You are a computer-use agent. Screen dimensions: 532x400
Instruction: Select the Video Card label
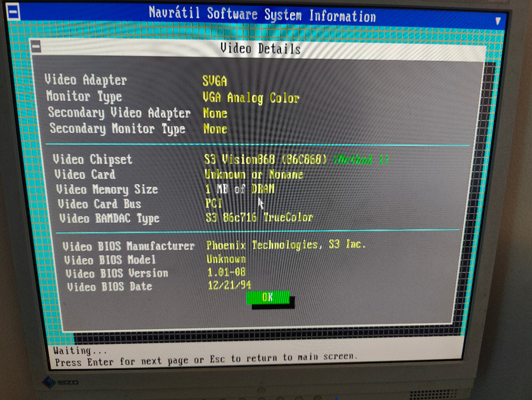click(x=85, y=174)
